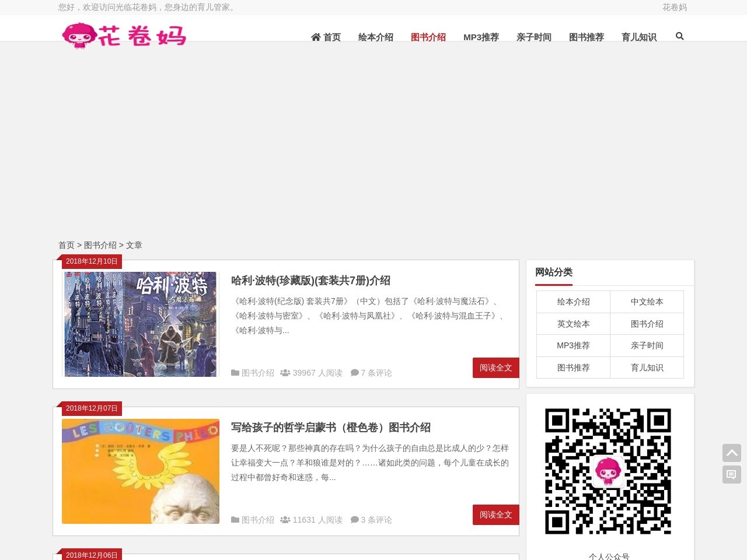Viewport: 747px width, 560px height.
Task: Click the search magnifier icon in navbar
Action: (x=679, y=36)
